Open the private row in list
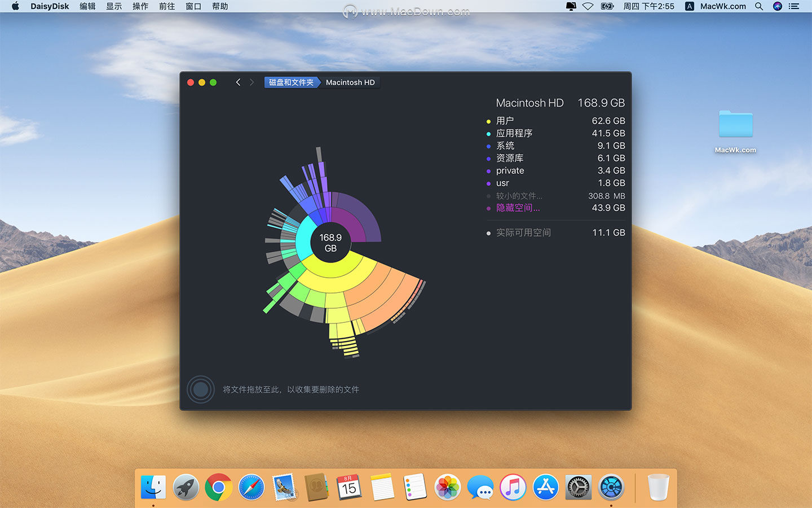Viewport: 812px width, 508px height. pos(555,170)
